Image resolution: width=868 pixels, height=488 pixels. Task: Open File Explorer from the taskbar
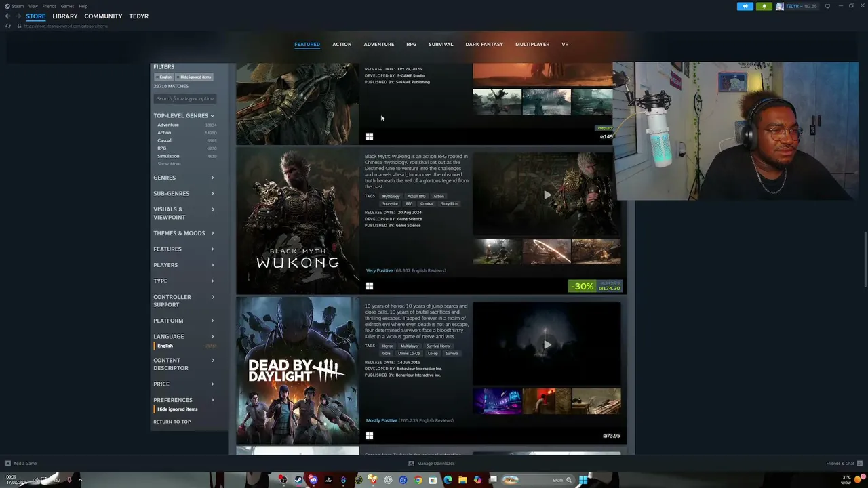(462, 480)
